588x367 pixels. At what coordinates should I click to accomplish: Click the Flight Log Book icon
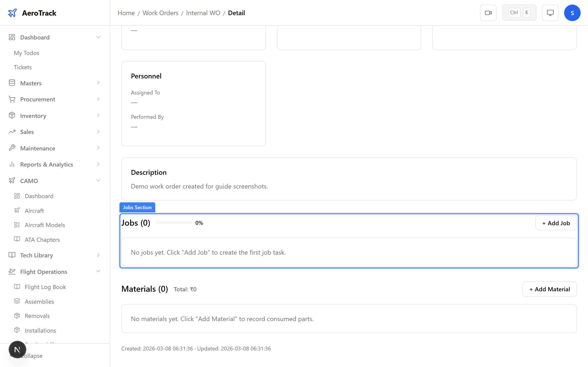pos(17,287)
